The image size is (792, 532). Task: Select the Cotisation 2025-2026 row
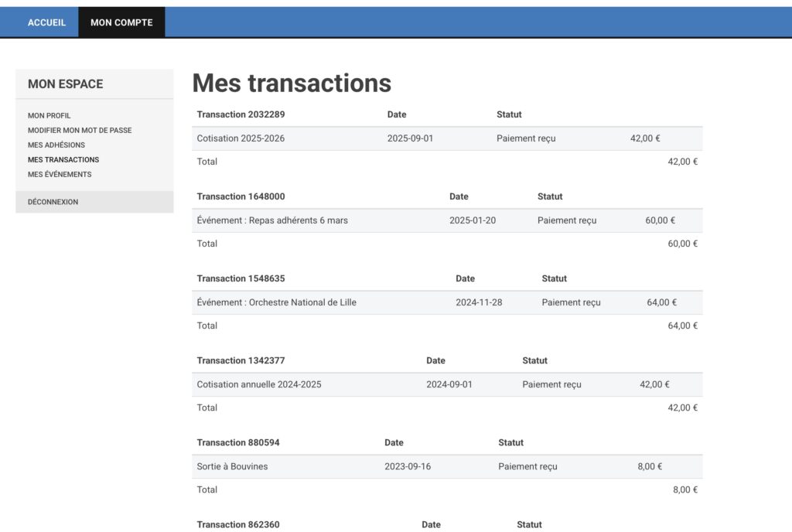pos(238,138)
